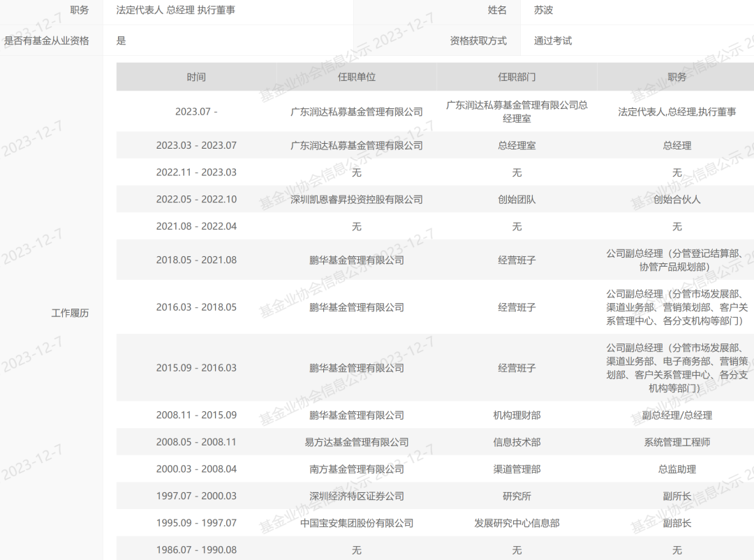This screenshot has width=754, height=560.
Task: Click the date cell 2015.09 - 2016.03
Action: 196,367
